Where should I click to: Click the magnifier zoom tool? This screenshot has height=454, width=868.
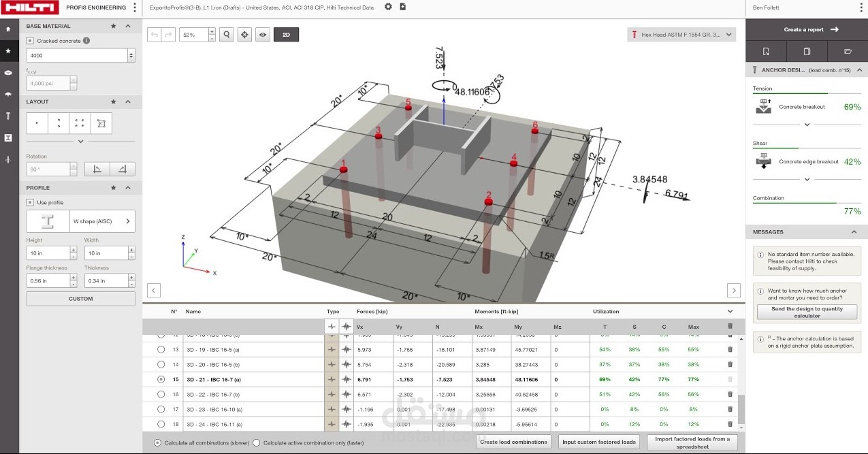click(x=227, y=35)
